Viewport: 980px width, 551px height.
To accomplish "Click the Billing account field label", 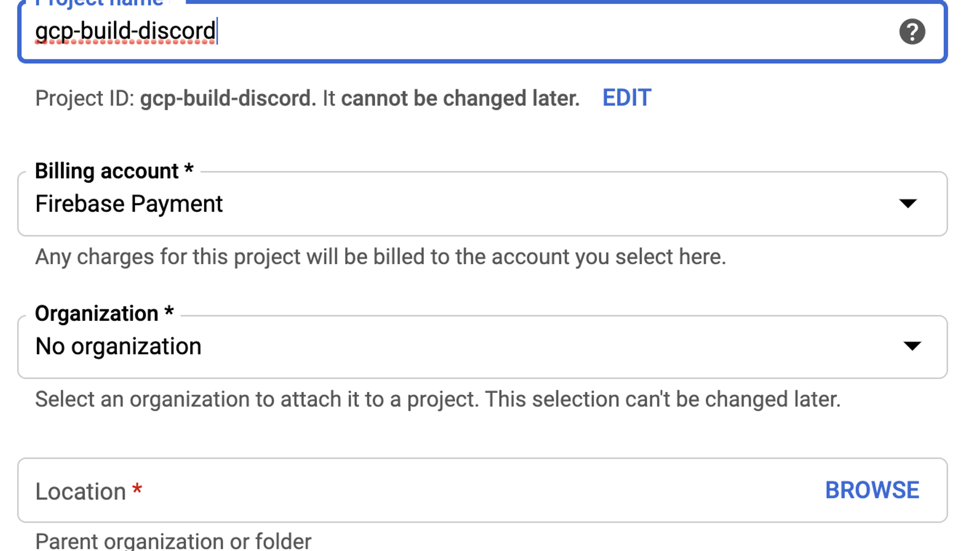I will (x=107, y=171).
